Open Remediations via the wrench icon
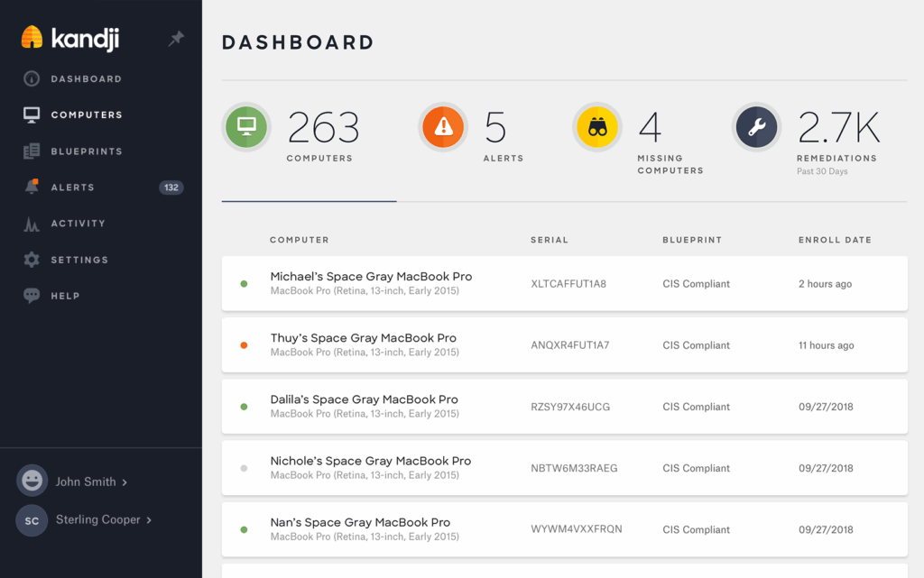924x578 pixels. click(756, 127)
